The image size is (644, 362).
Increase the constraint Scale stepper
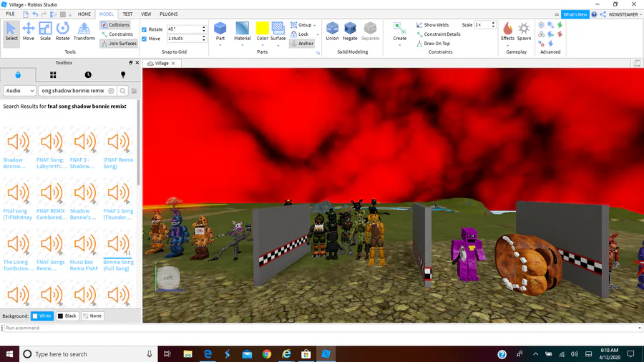pos(493,24)
